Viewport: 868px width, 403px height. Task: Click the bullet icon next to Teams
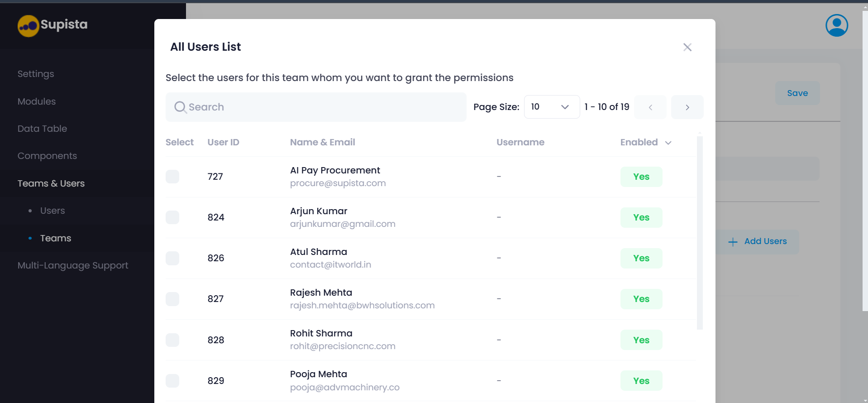pos(30,238)
